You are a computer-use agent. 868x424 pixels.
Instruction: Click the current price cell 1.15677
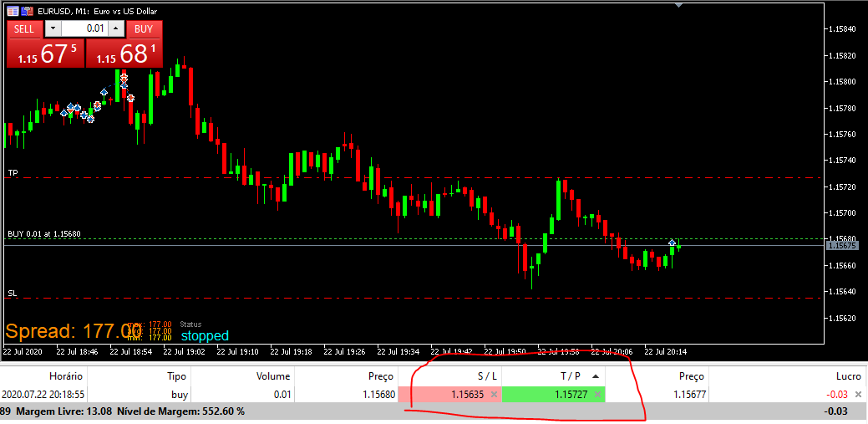coord(690,395)
